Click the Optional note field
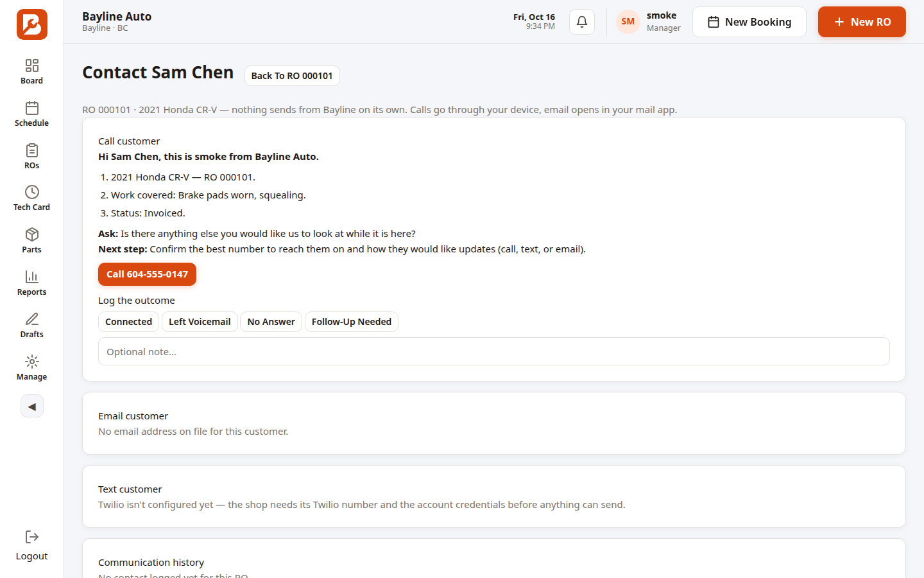 (494, 351)
